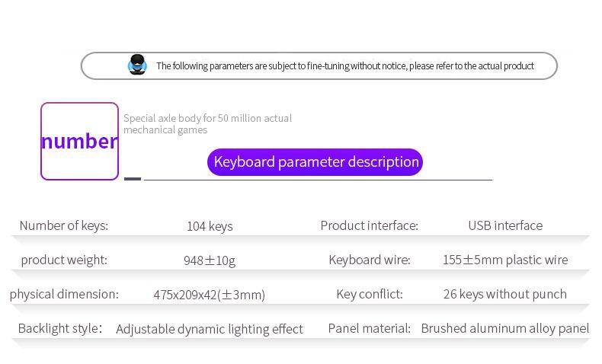Screen dimensions: 602x364
Task: Click the "26 keys without punch" value
Action: coord(505,294)
